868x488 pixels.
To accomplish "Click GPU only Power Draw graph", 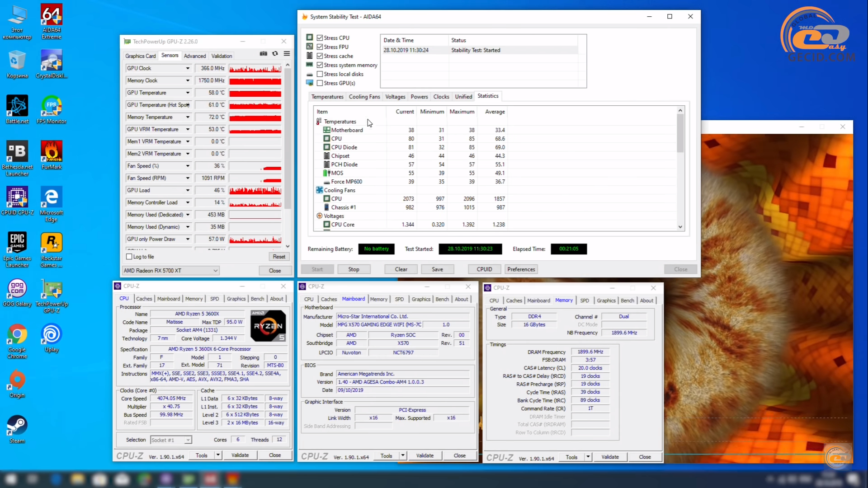I will 255,239.
